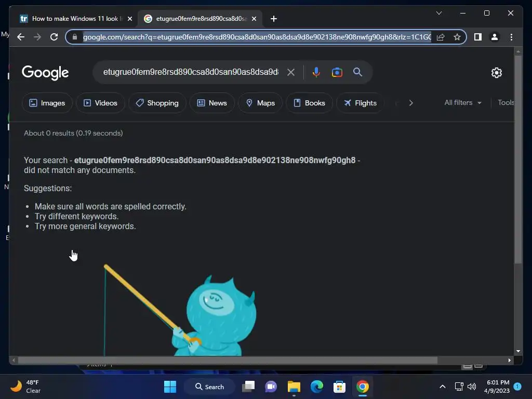Open Google quick settings gear

point(496,73)
